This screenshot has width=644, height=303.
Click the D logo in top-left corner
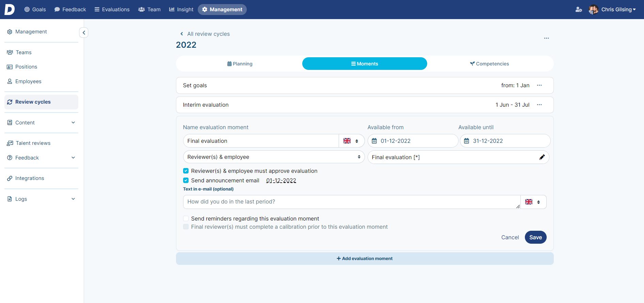tap(10, 10)
